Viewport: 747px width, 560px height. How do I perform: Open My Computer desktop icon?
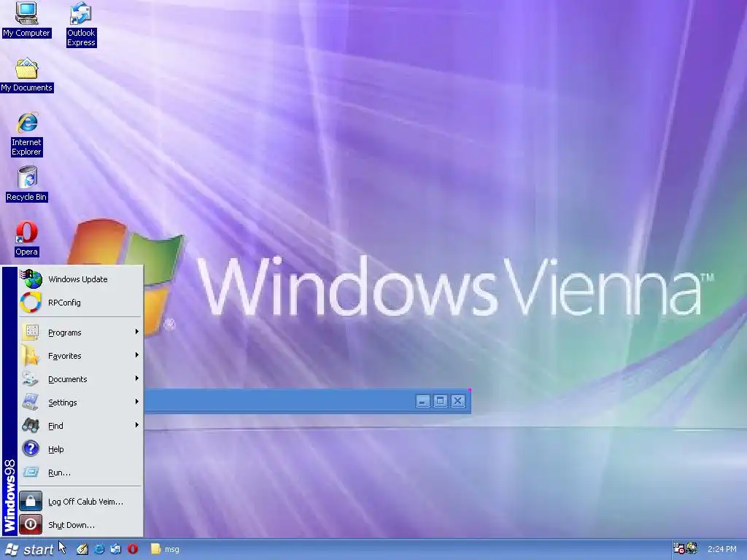point(26,20)
